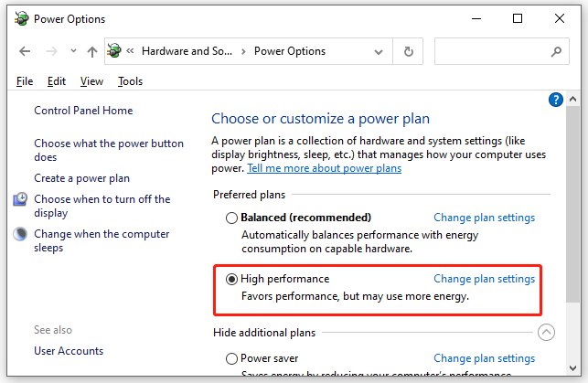This screenshot has width=588, height=383.
Task: Change plan settings for High performance
Action: [x=484, y=279]
